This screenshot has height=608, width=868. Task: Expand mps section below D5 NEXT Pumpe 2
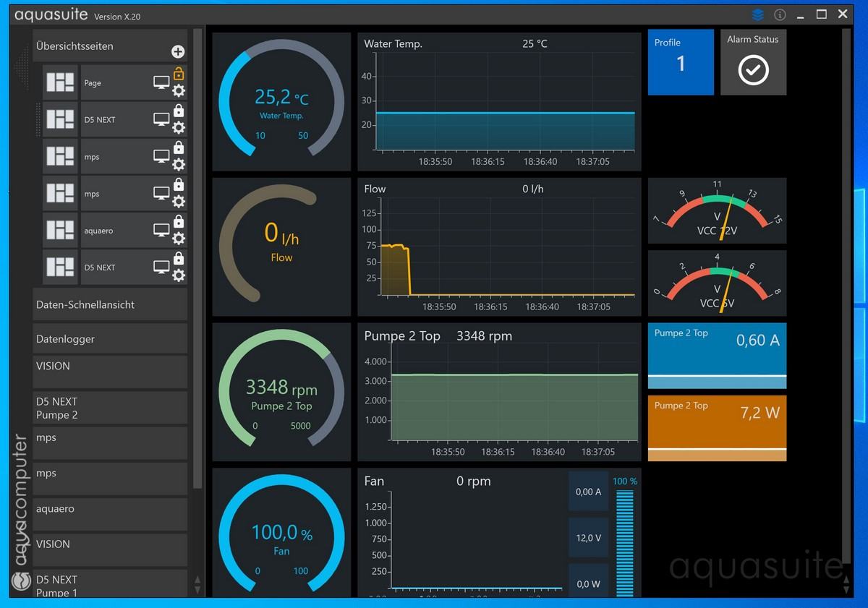coord(110,443)
